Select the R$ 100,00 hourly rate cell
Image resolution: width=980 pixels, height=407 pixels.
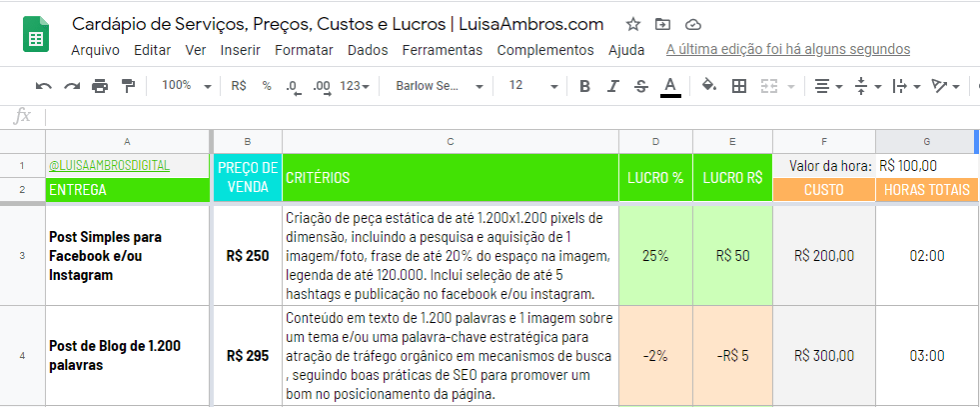tap(925, 165)
